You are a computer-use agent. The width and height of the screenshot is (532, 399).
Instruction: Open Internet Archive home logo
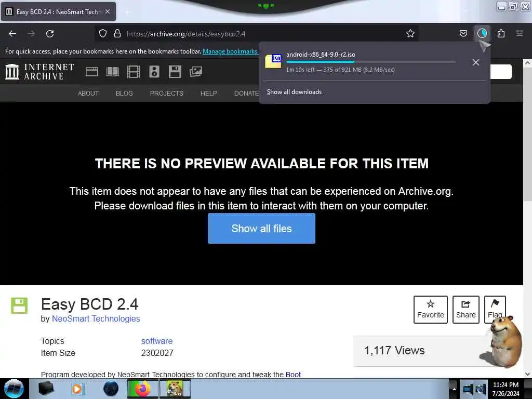(39, 72)
